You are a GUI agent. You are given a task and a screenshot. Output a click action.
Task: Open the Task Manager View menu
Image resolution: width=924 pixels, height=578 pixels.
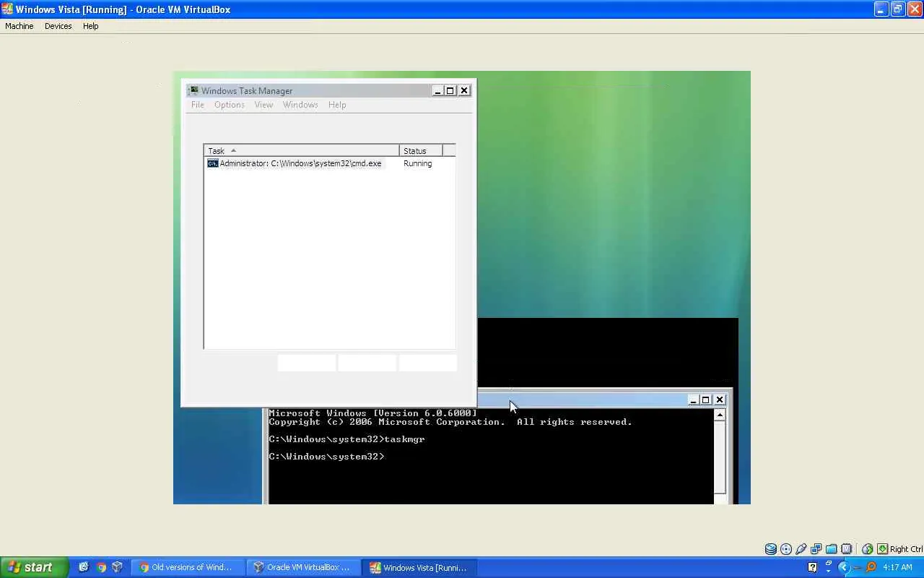(x=263, y=105)
